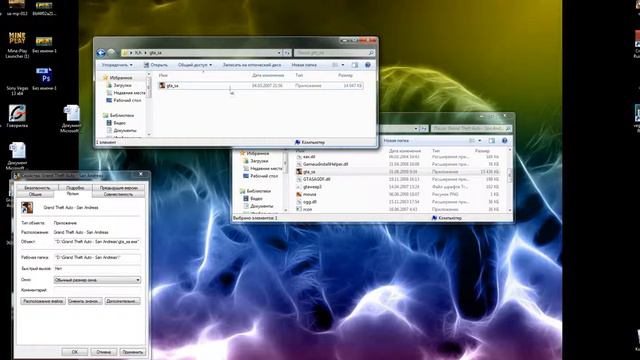640x360 pixels.
Task: Click the view icon in the rear Explorer window
Action: click(x=472, y=140)
